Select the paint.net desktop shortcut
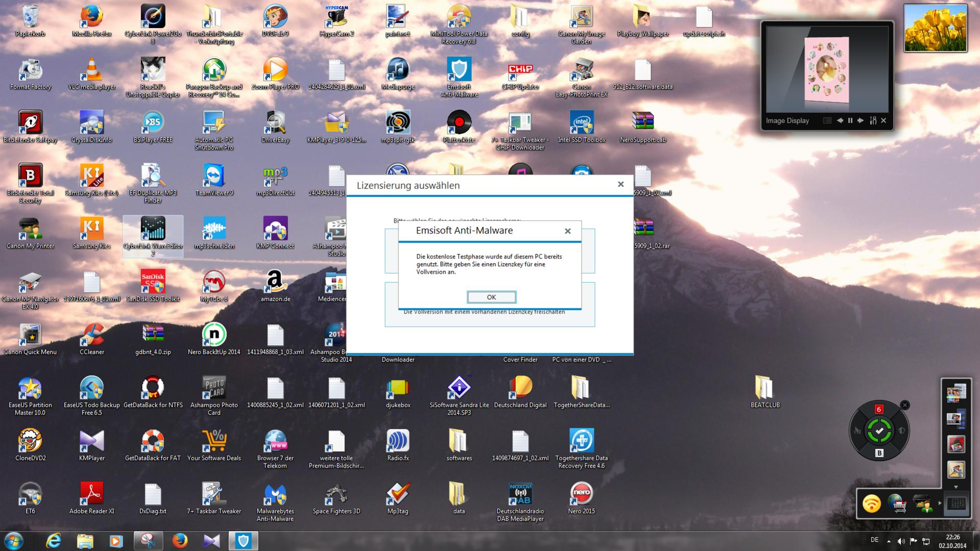The image size is (980, 551). point(398,21)
